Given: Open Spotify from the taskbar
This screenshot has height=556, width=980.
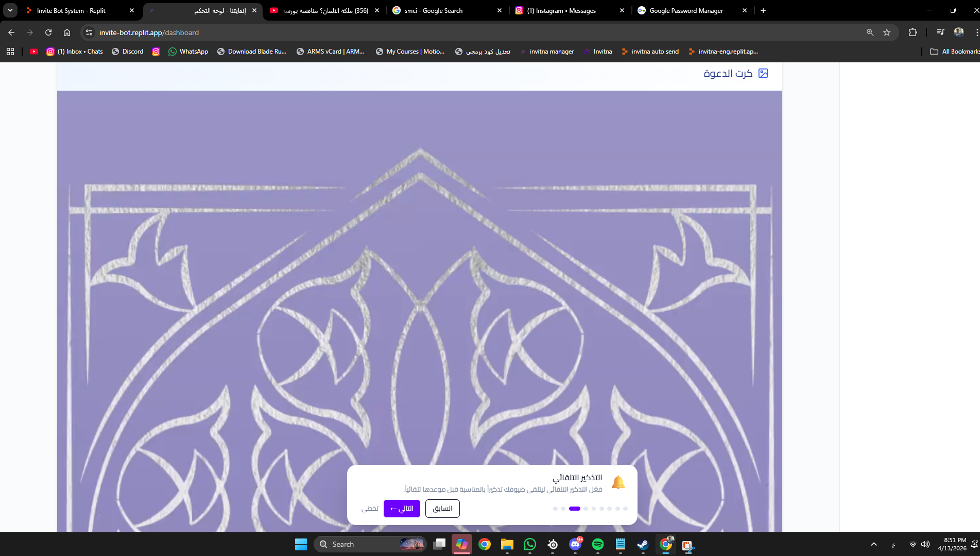Looking at the screenshot, I should coord(597,544).
